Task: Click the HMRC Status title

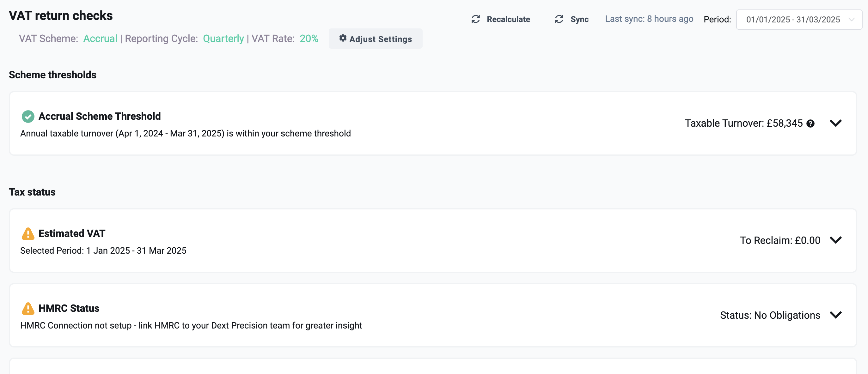Action: coord(69,308)
